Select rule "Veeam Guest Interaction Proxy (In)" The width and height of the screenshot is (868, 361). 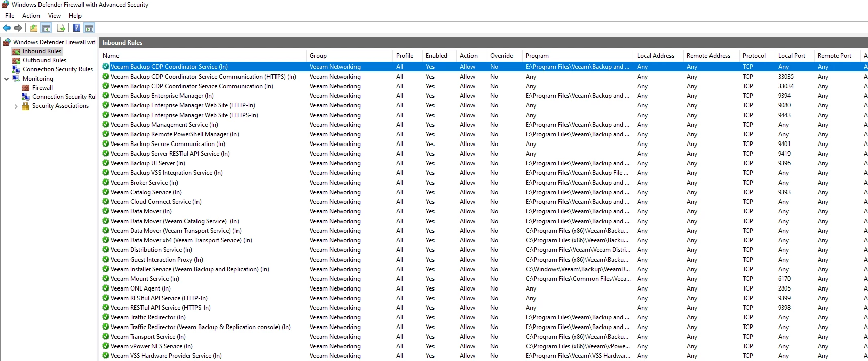tap(157, 260)
